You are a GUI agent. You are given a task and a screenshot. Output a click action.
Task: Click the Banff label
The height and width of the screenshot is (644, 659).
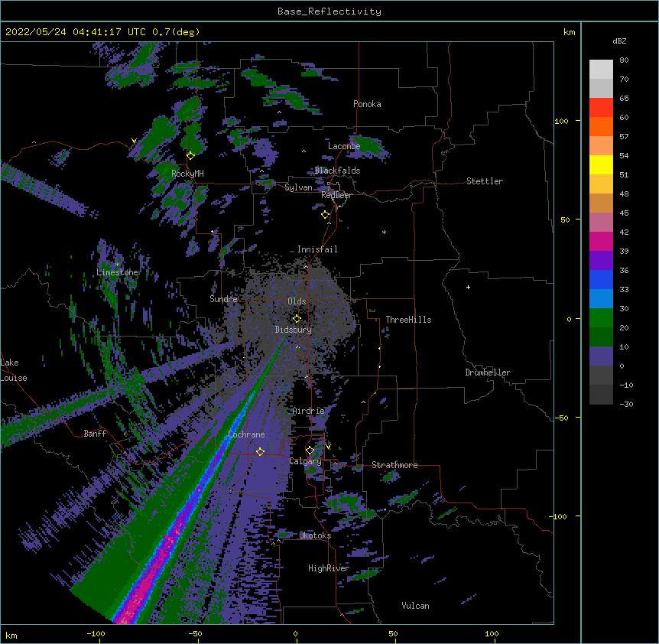[x=95, y=434]
